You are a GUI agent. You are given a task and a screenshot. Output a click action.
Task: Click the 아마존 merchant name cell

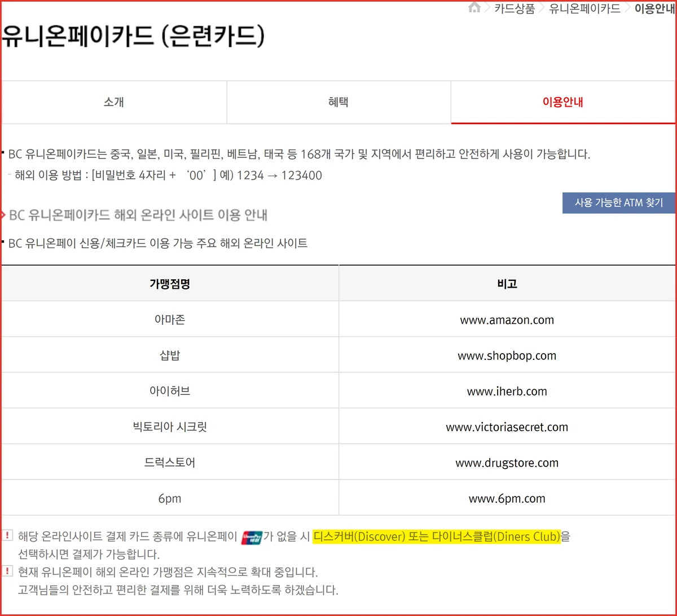tap(170, 320)
